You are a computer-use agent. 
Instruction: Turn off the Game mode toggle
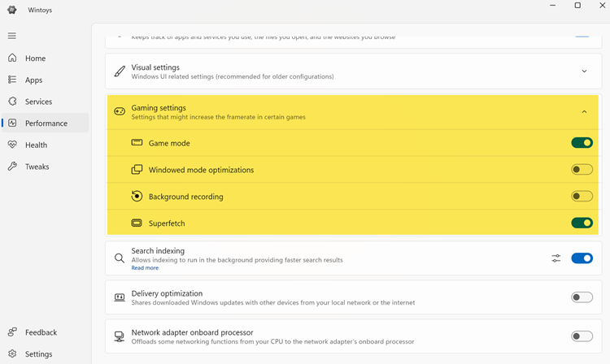[x=582, y=143]
